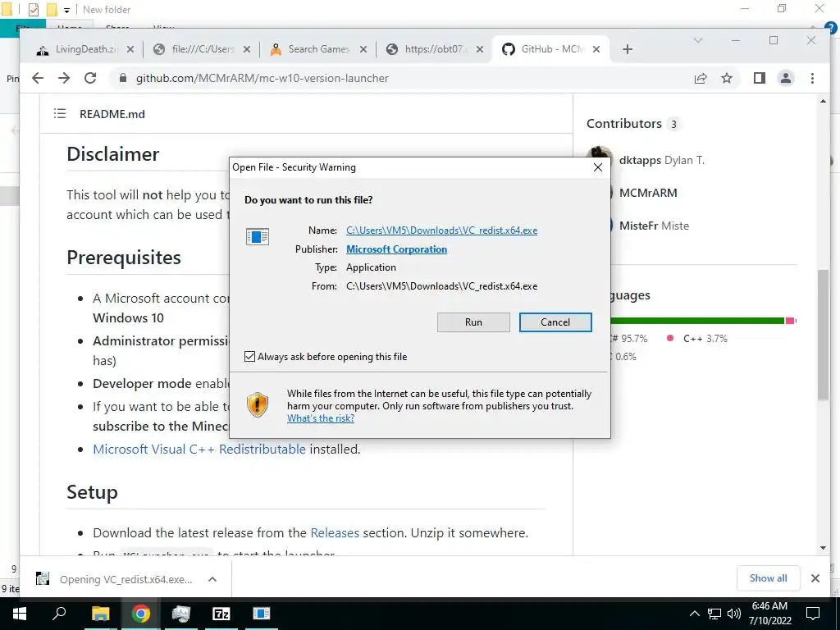
Task: Open taskbar clock 6:46 AM
Action: 769,614
